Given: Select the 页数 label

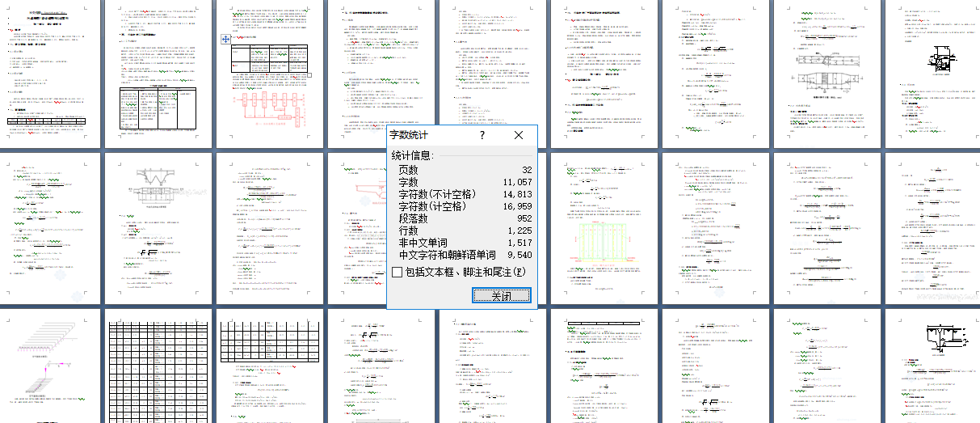Looking at the screenshot, I should point(409,170).
